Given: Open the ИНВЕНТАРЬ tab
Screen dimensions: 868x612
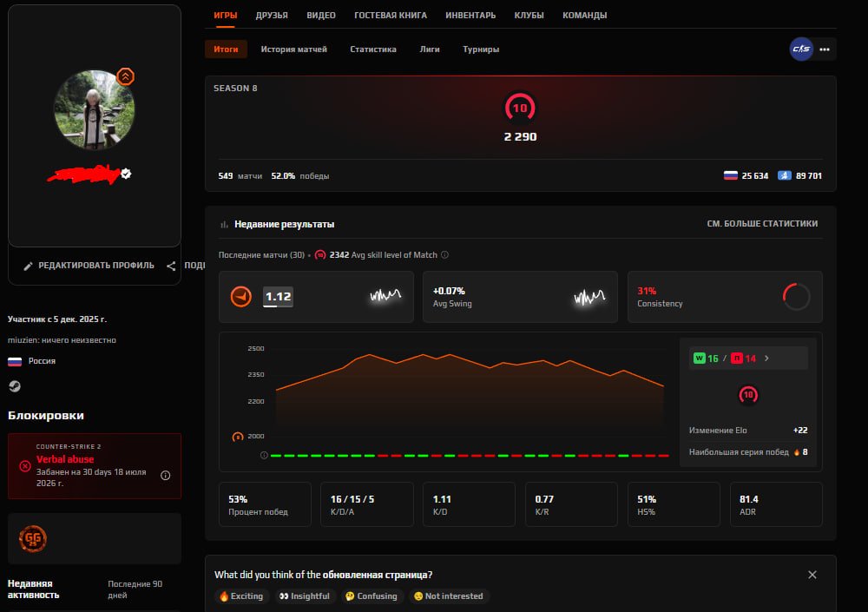Looking at the screenshot, I should pyautogui.click(x=470, y=15).
